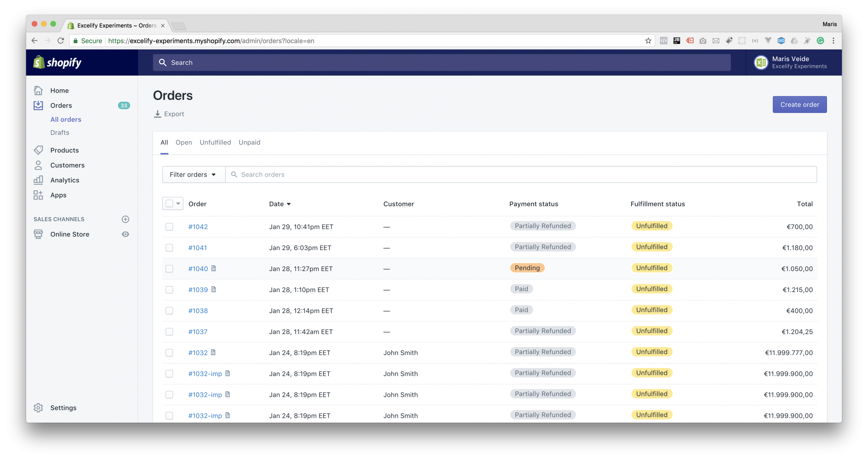Image resolution: width=868 pixels, height=460 pixels.
Task: Open the Filter orders dropdown
Action: point(193,174)
